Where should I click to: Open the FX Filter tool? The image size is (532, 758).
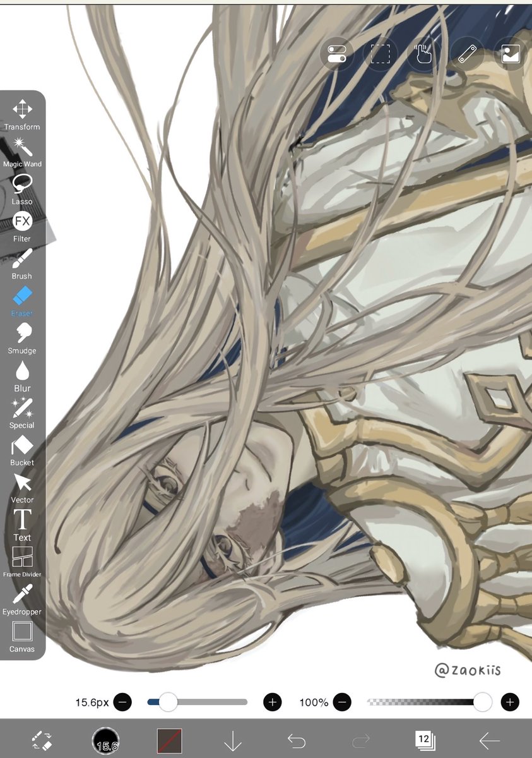point(22,227)
